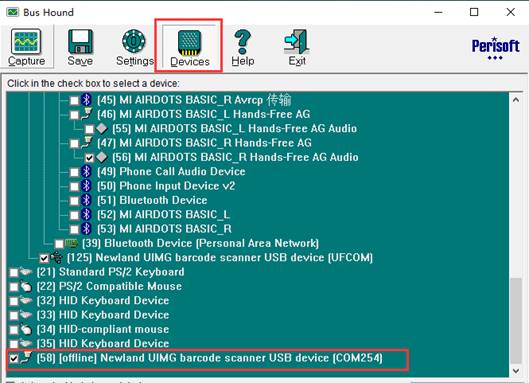Select row "(125) Newland UIMG barcode scanner" UFCOM
Image resolution: width=529 pixels, height=383 pixels.
220,258
